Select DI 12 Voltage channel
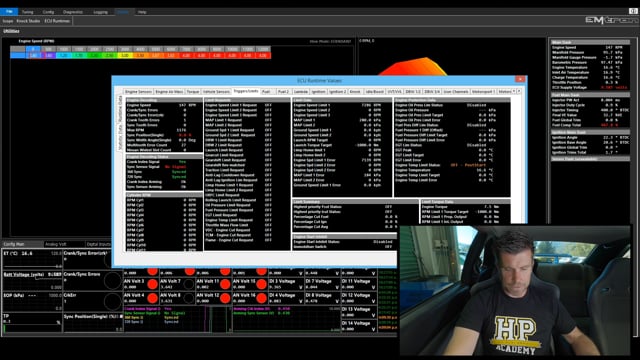Viewport: 640px width, 360px height. [359, 298]
